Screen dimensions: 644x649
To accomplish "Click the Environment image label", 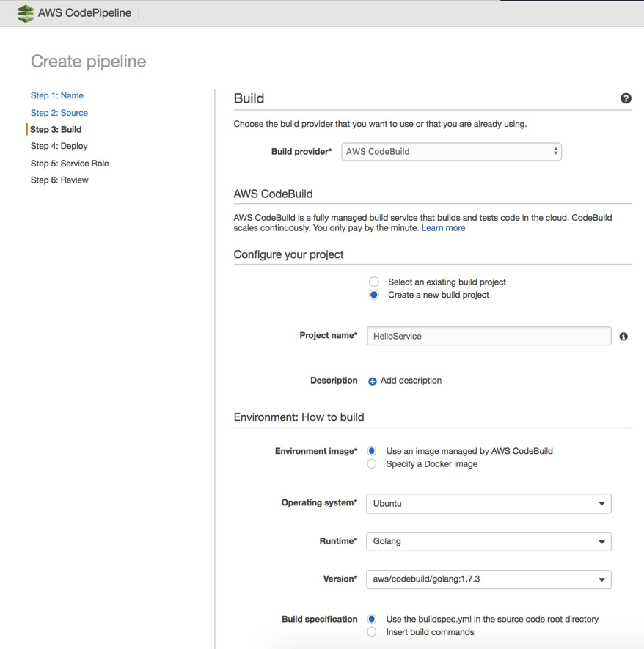I will 316,451.
